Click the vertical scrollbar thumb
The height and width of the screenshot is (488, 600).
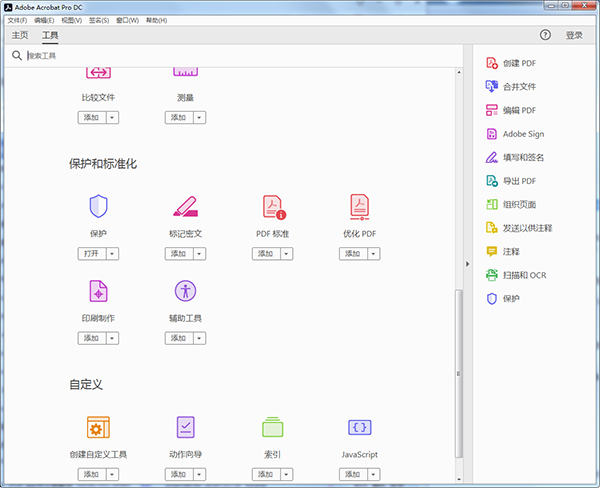(459, 373)
